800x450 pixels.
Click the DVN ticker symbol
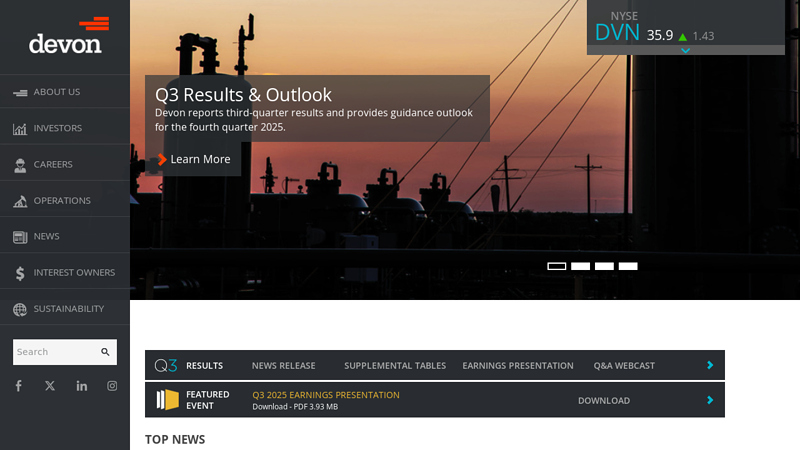pyautogui.click(x=617, y=33)
